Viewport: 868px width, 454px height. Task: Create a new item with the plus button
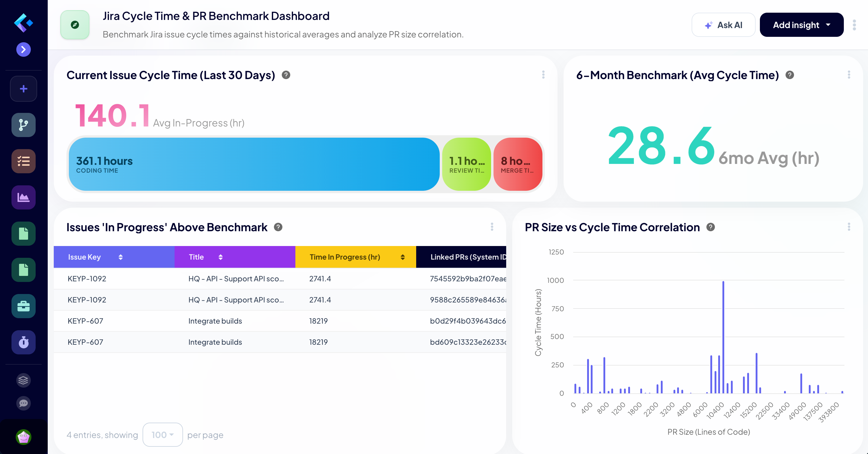(23, 88)
